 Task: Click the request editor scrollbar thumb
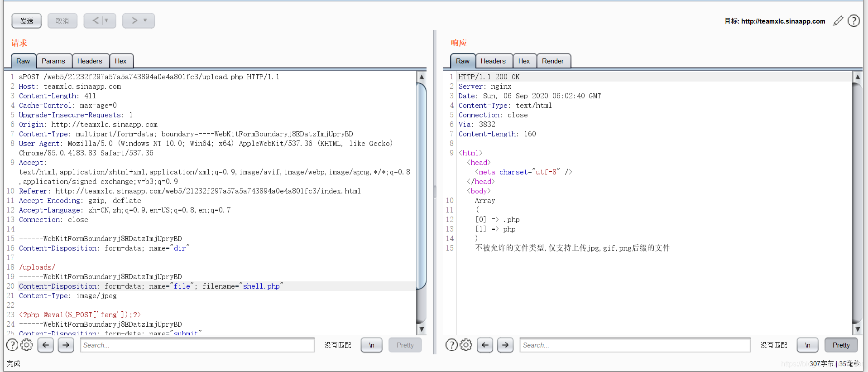pyautogui.click(x=422, y=186)
